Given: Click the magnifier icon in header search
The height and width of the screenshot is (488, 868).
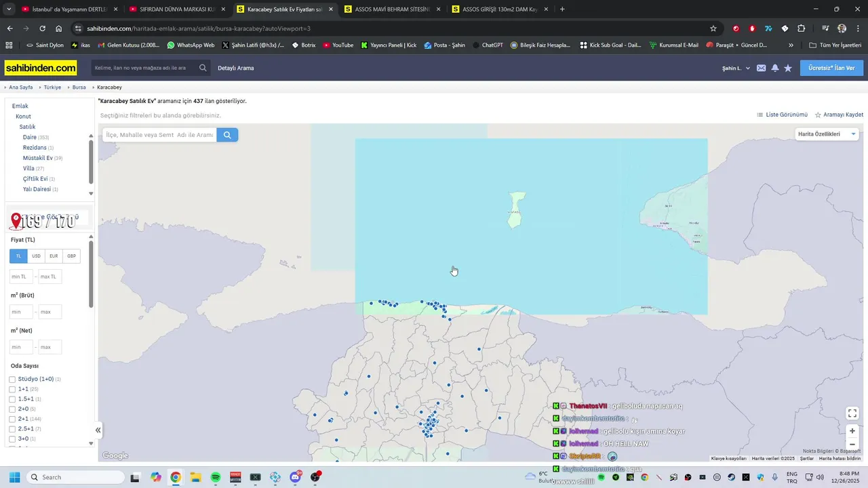Looking at the screenshot, I should point(203,68).
